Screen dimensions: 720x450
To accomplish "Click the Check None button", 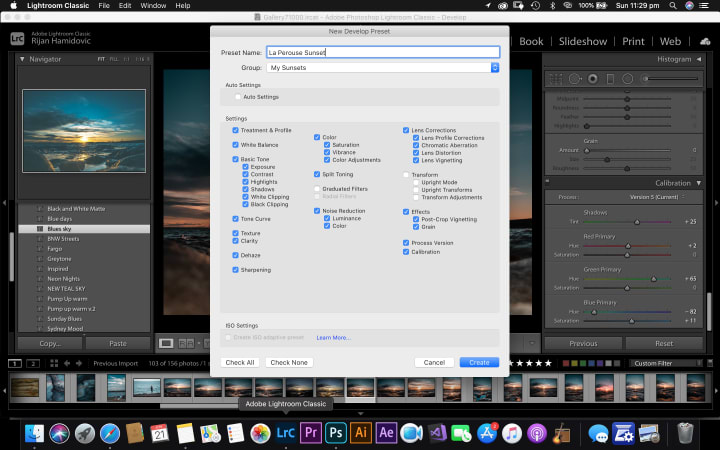I will pyautogui.click(x=289, y=362).
